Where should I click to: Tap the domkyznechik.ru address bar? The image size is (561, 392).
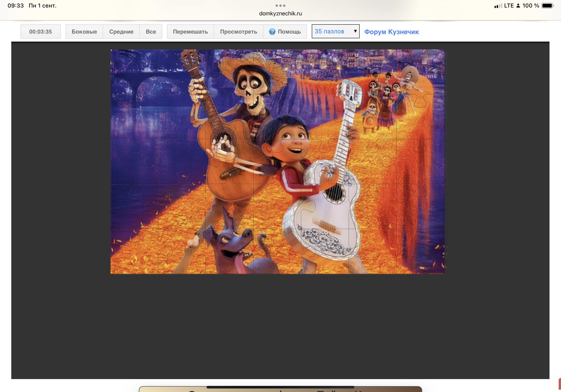click(280, 13)
